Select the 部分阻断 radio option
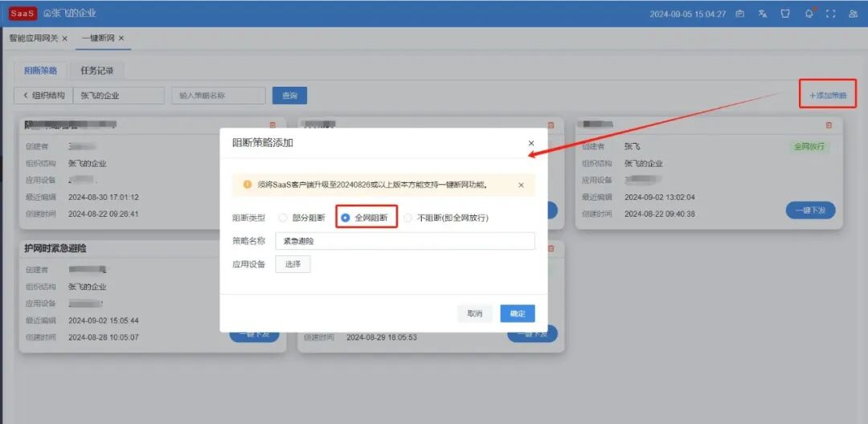The image size is (868, 424). point(301,218)
